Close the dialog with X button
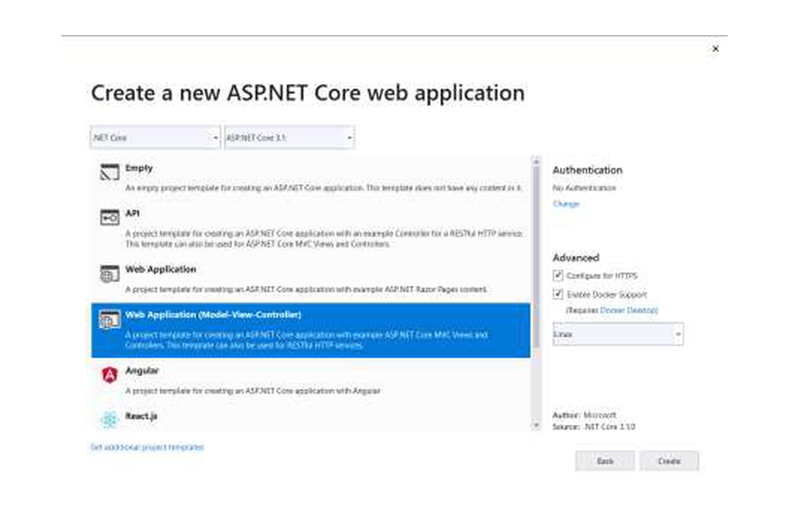 pos(715,49)
